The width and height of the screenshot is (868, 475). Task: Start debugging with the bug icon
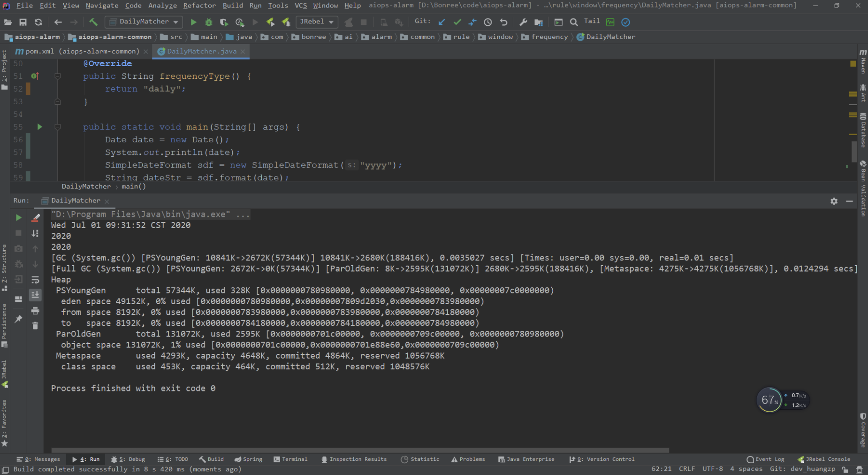209,22
